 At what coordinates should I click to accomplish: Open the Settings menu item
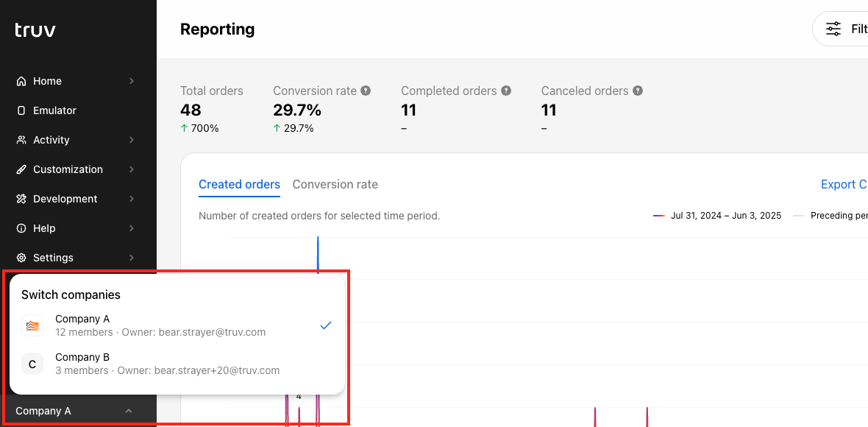pos(77,258)
